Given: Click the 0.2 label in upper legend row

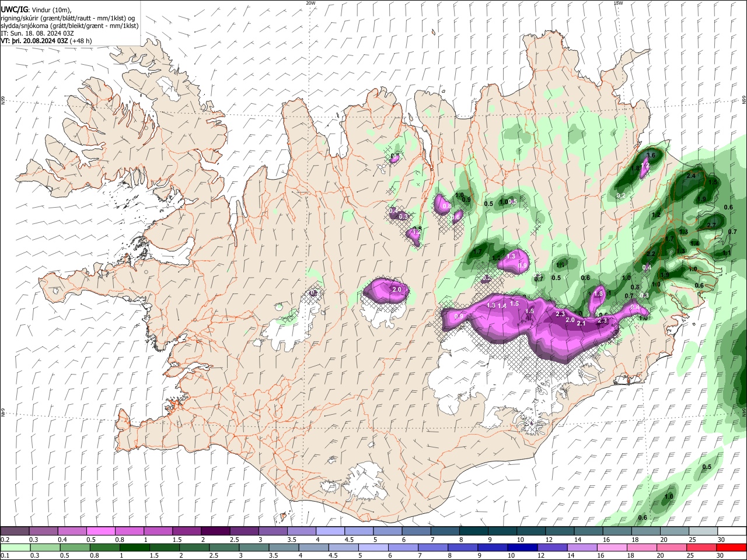Looking at the screenshot, I should tap(5, 540).
